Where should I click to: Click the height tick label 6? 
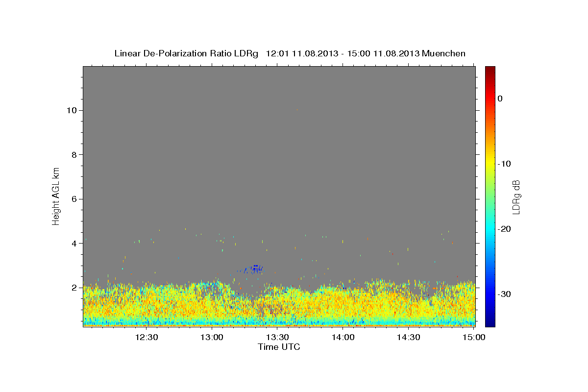pos(74,199)
